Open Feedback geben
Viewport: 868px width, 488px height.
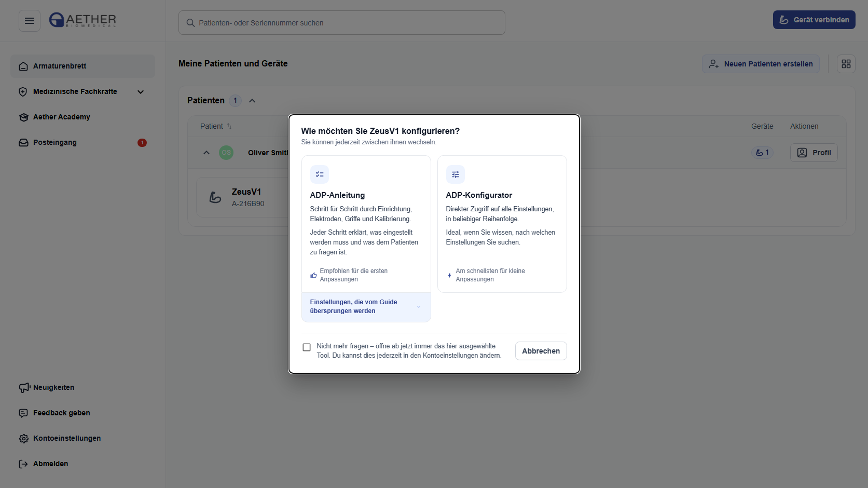point(82,413)
